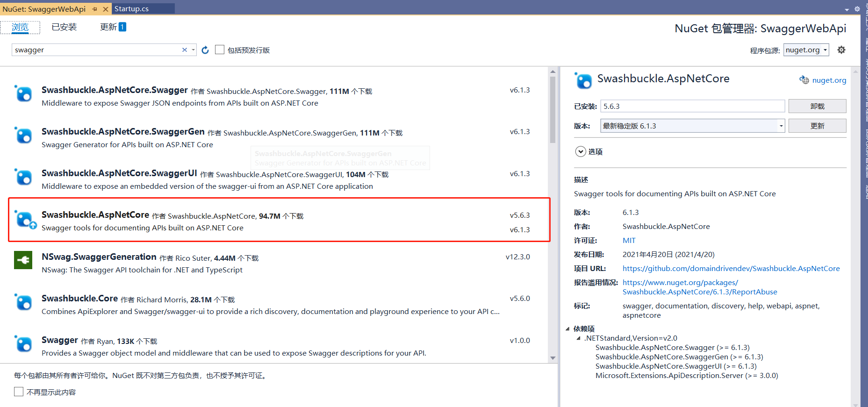This screenshot has height=407, width=868.
Task: Click the Update button
Action: [x=817, y=126]
